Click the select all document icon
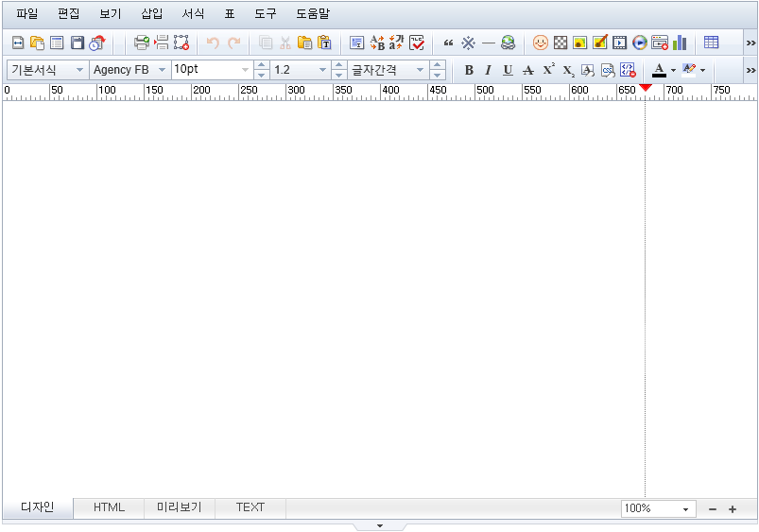 [356, 43]
